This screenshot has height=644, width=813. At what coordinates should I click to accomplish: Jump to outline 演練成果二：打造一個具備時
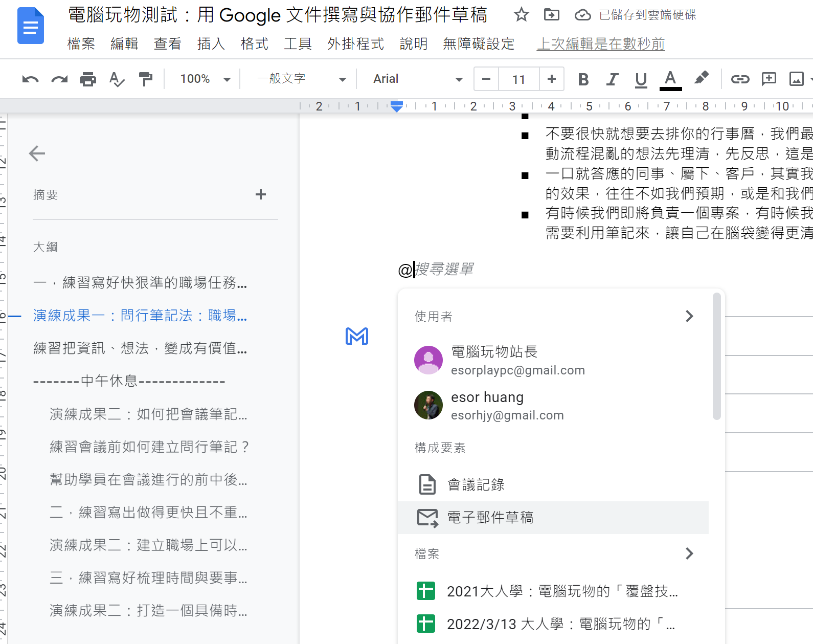coord(148,610)
